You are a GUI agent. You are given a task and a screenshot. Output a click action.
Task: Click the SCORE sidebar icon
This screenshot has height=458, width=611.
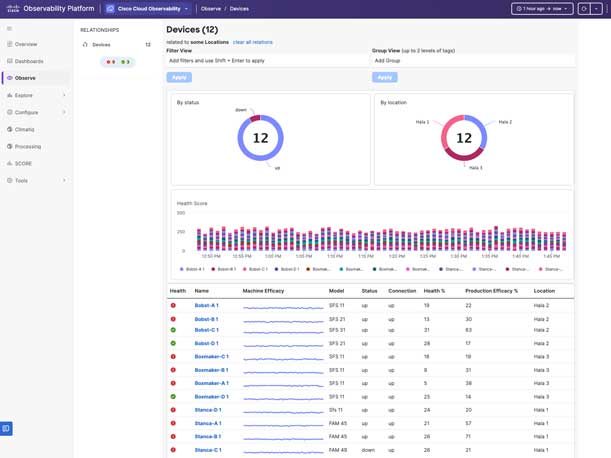(10, 163)
